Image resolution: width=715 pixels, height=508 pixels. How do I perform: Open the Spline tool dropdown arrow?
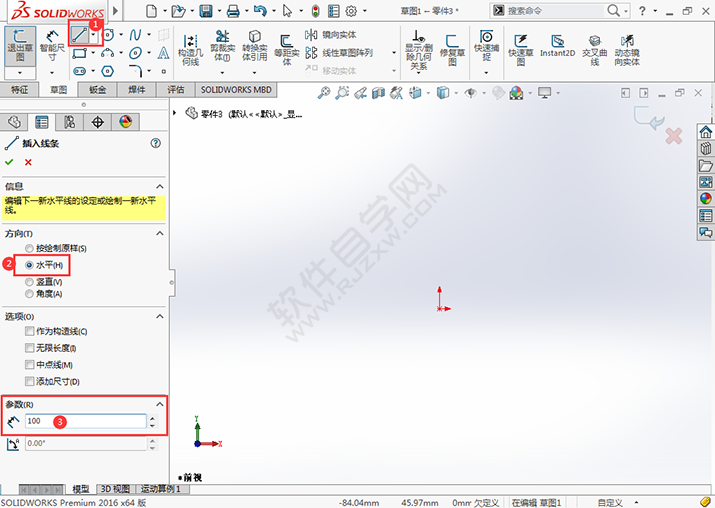tap(149, 35)
